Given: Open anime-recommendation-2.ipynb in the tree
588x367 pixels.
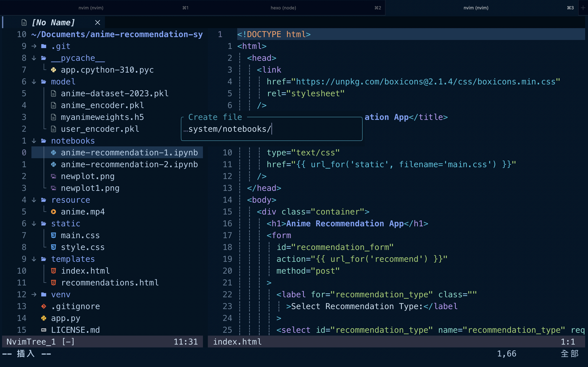Looking at the screenshot, I should pyautogui.click(x=129, y=165).
